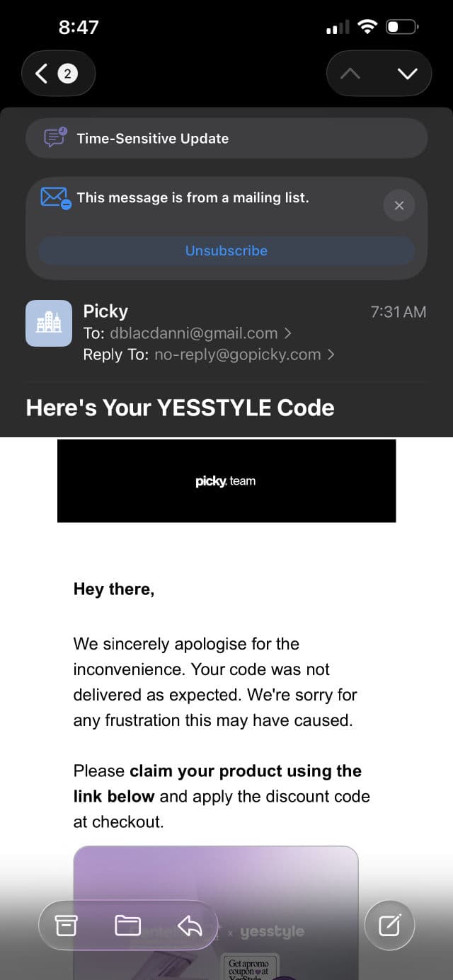Go to next message with down arrow
This screenshot has width=453, height=980.
tap(407, 73)
